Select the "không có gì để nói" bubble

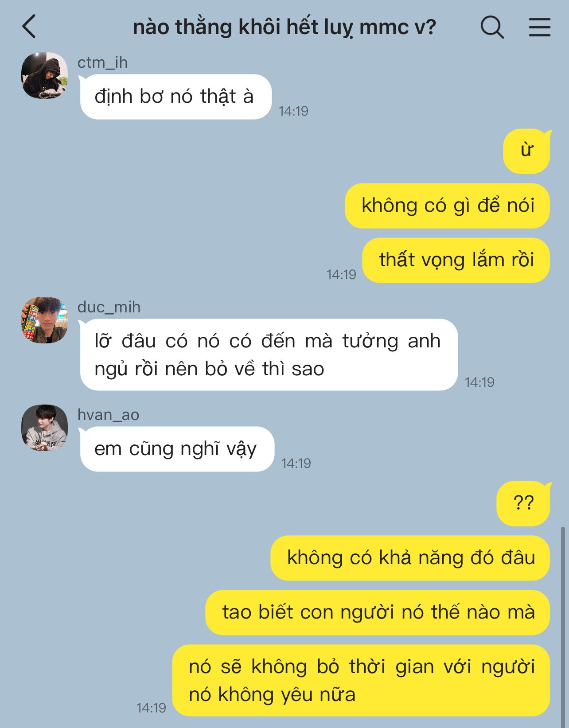click(x=448, y=206)
